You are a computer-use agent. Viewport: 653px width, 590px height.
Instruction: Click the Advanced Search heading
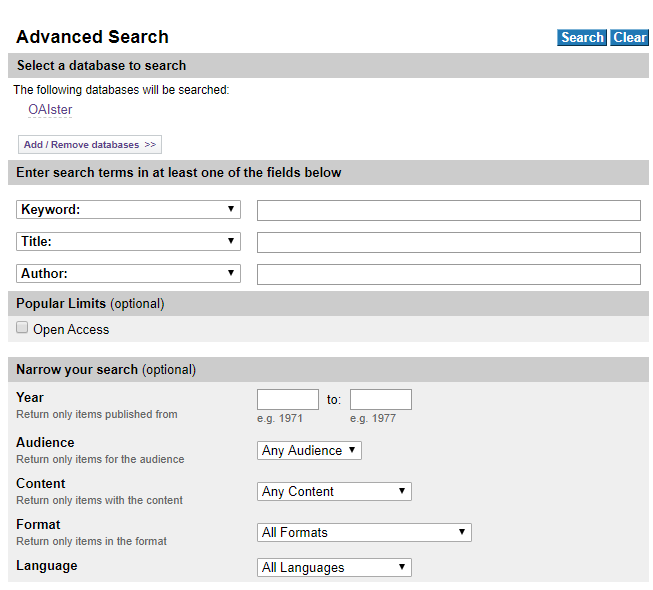92,37
